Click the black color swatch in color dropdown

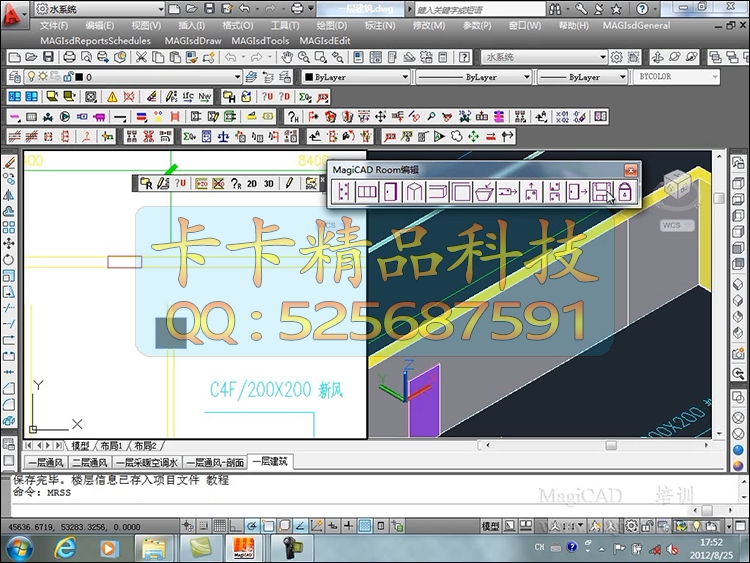309,77
